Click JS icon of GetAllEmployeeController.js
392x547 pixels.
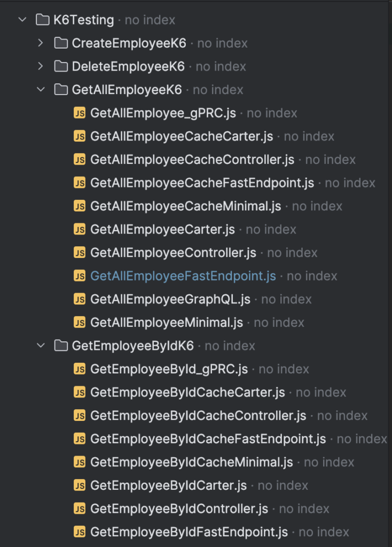[80, 253]
